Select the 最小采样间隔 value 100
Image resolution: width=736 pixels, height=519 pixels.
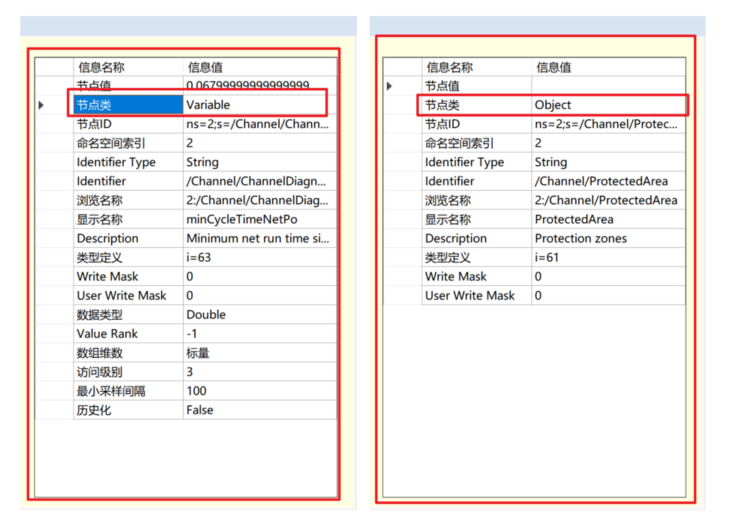196,391
